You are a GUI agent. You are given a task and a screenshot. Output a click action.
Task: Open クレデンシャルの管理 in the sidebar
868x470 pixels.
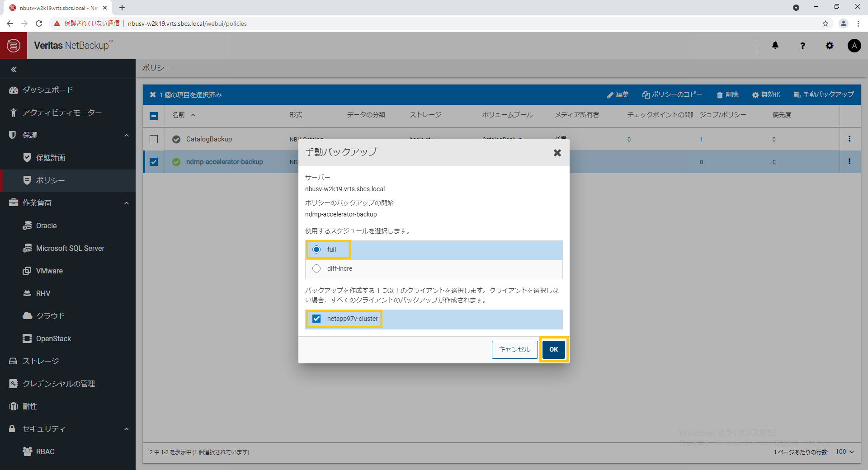click(68, 384)
